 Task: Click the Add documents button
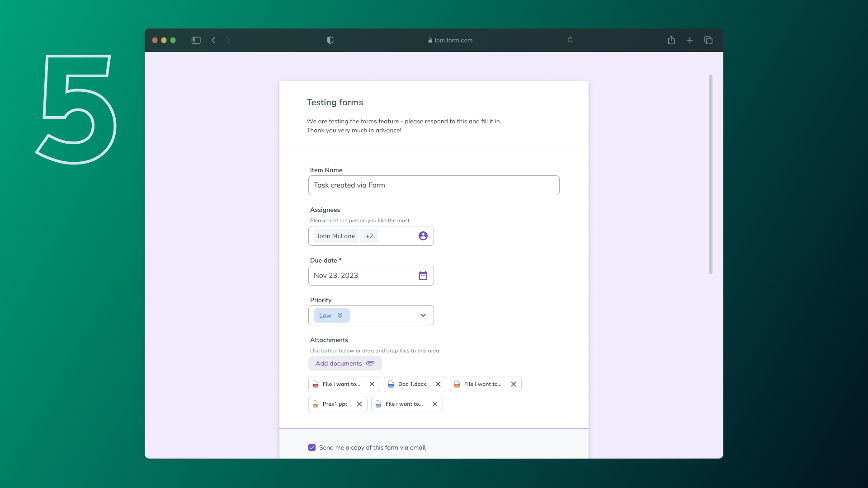[345, 363]
